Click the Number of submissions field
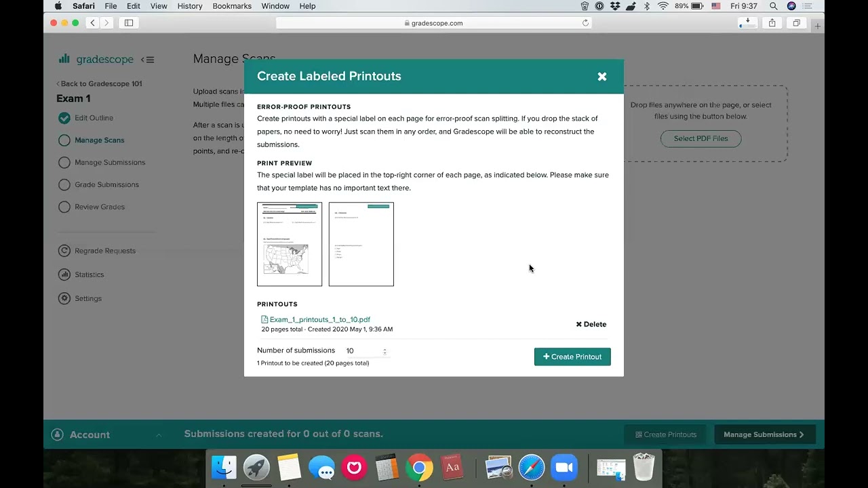 tap(367, 350)
